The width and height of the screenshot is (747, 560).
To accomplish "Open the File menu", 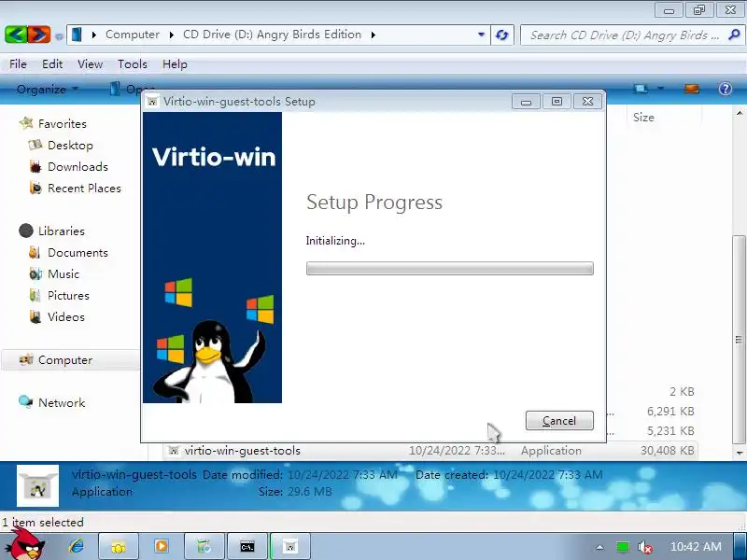I will (x=18, y=63).
